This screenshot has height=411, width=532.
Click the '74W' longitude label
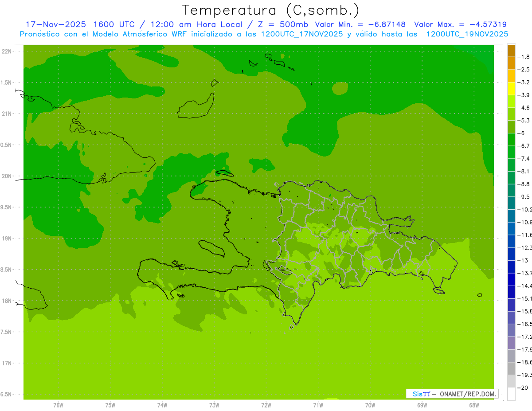162,405
